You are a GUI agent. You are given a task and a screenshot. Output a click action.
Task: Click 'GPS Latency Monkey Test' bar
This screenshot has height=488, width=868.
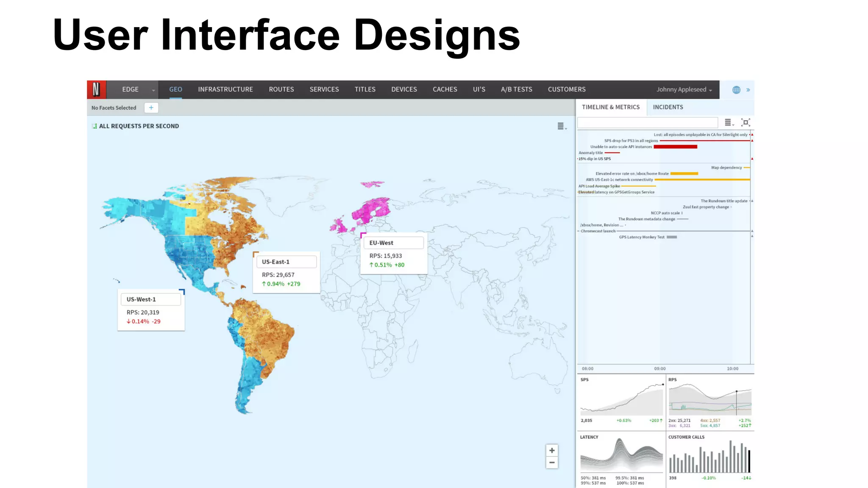(x=672, y=237)
